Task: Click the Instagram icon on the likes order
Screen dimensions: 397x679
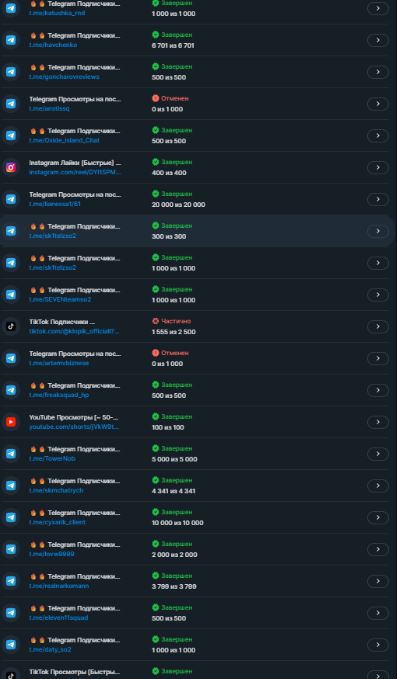Action: pyautogui.click(x=11, y=168)
